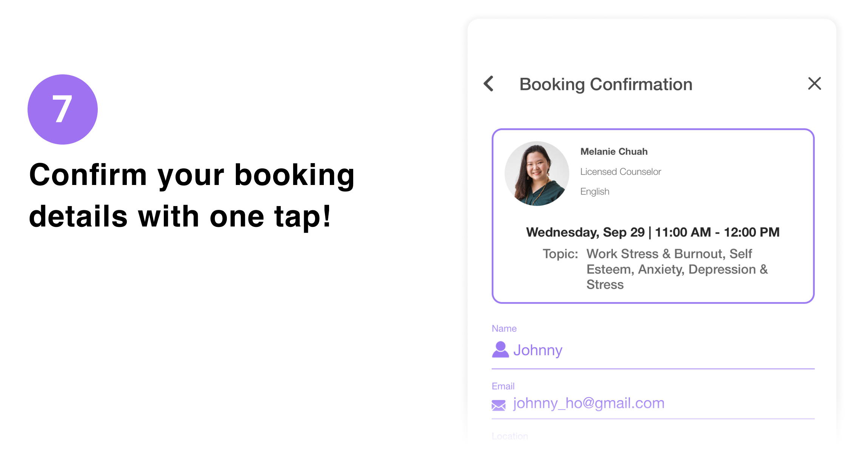The width and height of the screenshot is (868, 453).
Task: Click the back chevron arrow
Action: (489, 84)
